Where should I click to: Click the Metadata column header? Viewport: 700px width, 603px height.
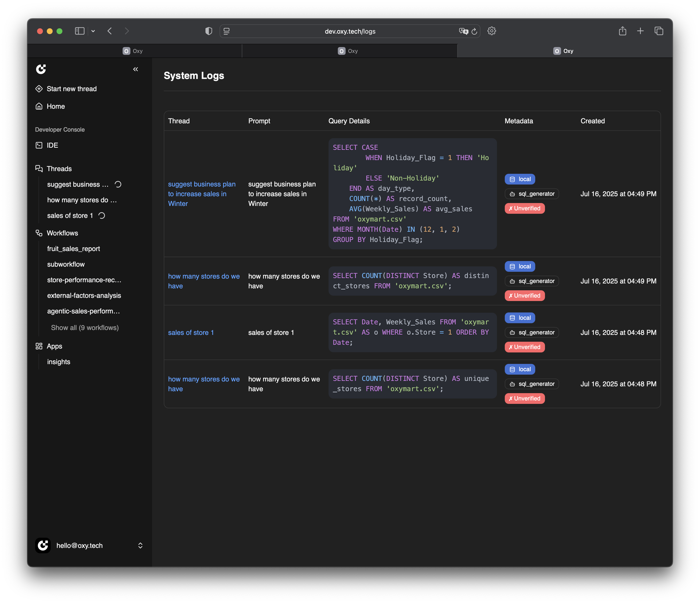519,121
